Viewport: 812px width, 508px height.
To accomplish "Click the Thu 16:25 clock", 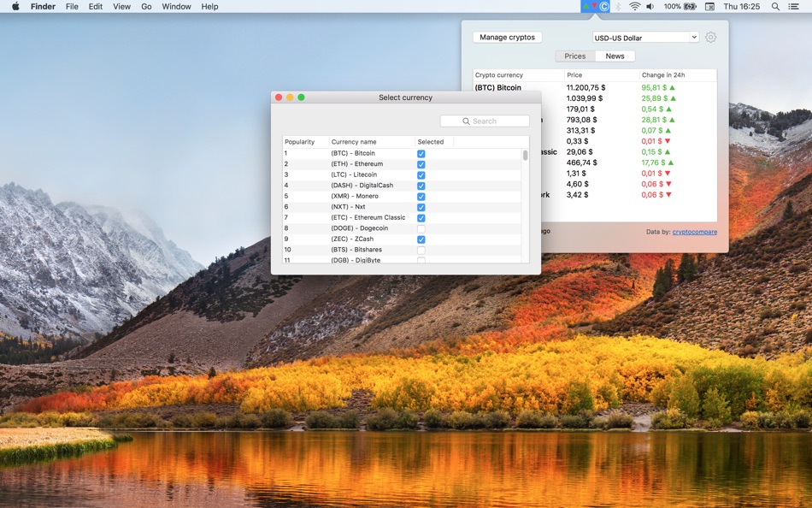I will click(742, 6).
